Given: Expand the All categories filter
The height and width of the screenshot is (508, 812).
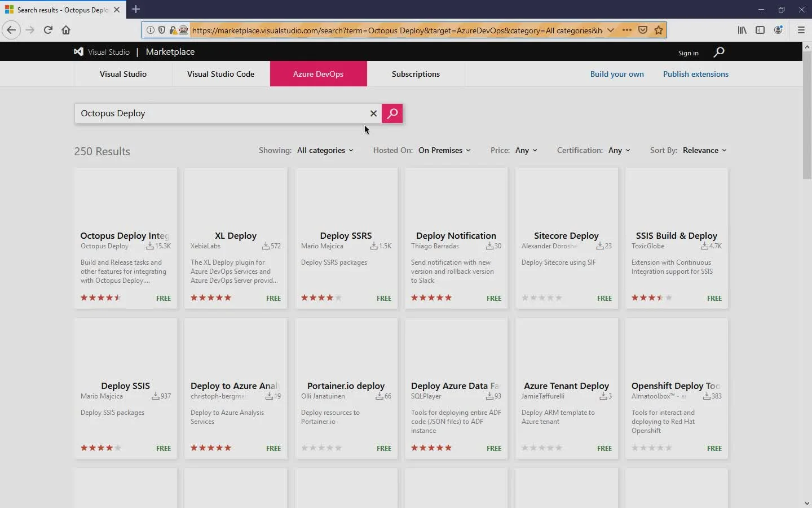Looking at the screenshot, I should point(325,150).
